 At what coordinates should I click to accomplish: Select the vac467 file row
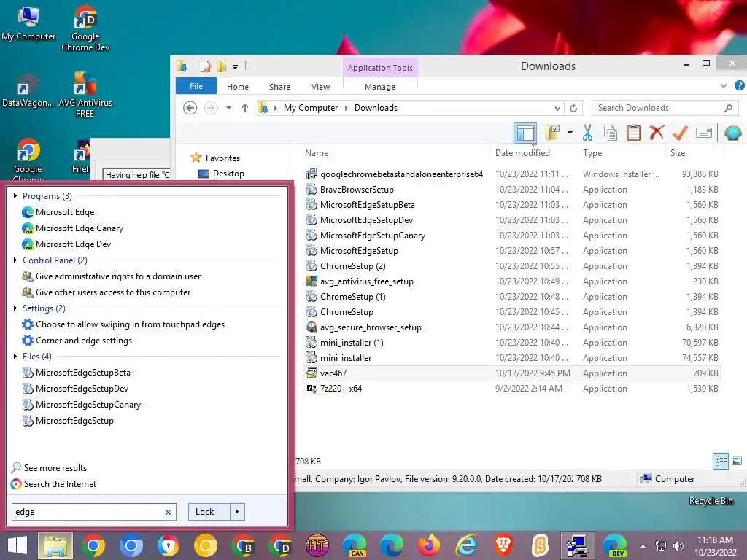pyautogui.click(x=512, y=373)
